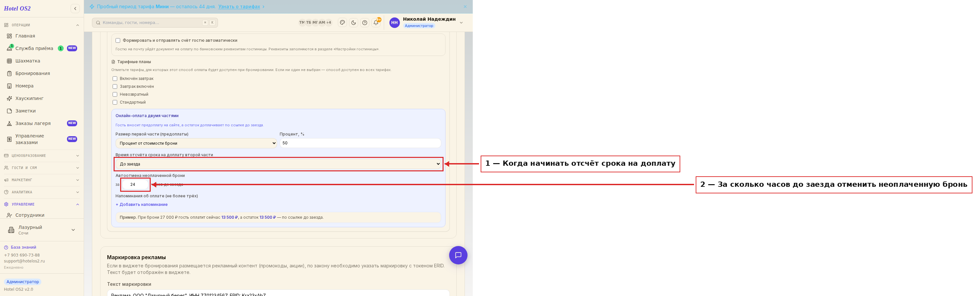Check the Стандартный tariff plan
980x296 pixels.
[x=115, y=102]
